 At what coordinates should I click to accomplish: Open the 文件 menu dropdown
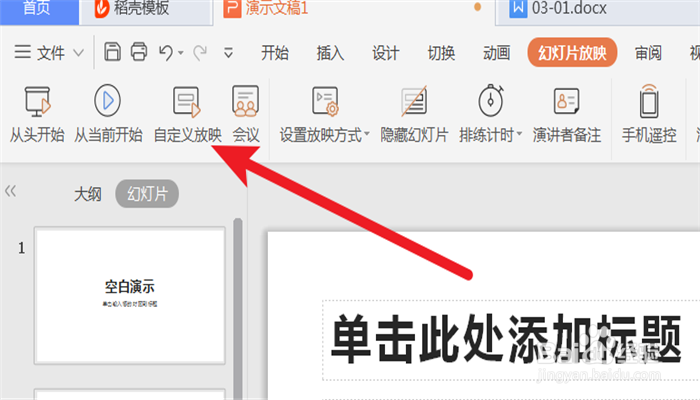(48, 53)
